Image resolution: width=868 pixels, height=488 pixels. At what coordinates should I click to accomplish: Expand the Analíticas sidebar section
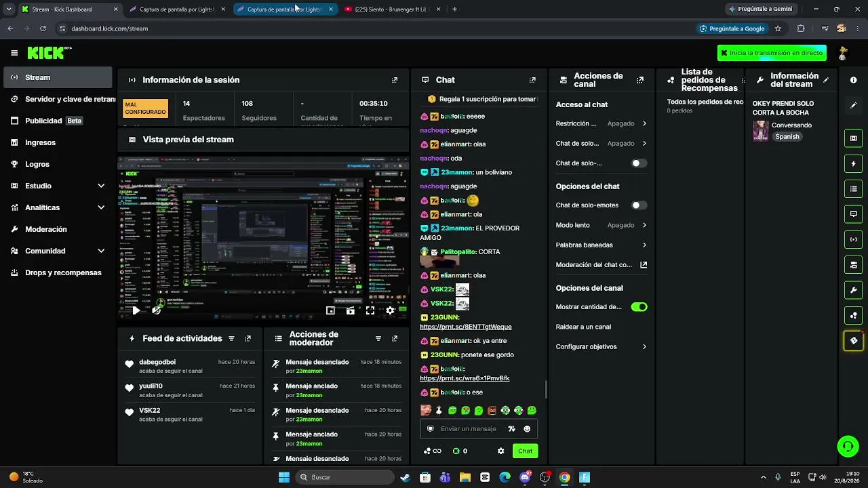(x=101, y=207)
